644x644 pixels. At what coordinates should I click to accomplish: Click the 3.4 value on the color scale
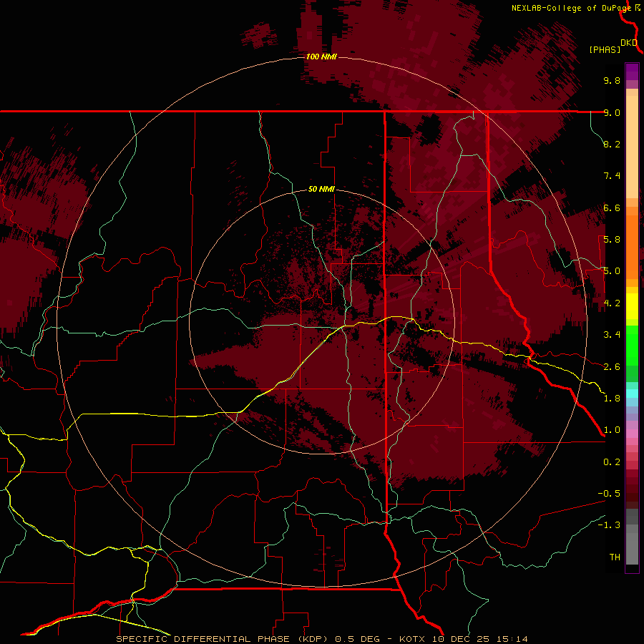pyautogui.click(x=612, y=335)
